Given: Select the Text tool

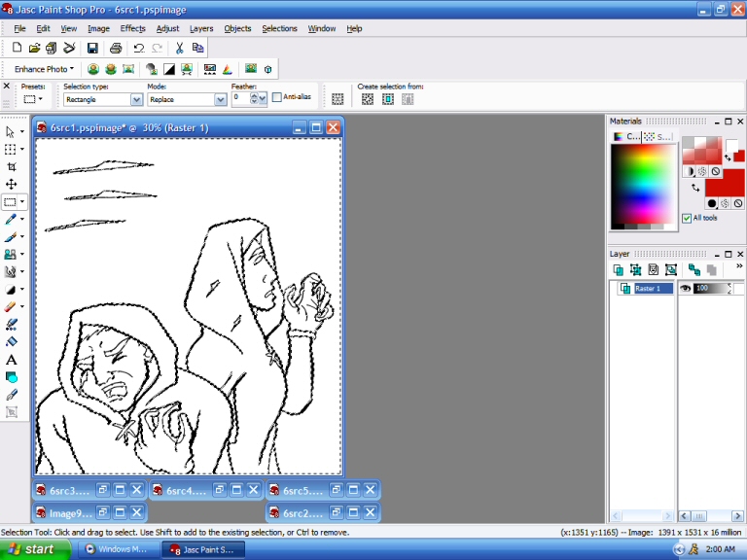Looking at the screenshot, I should (x=11, y=360).
